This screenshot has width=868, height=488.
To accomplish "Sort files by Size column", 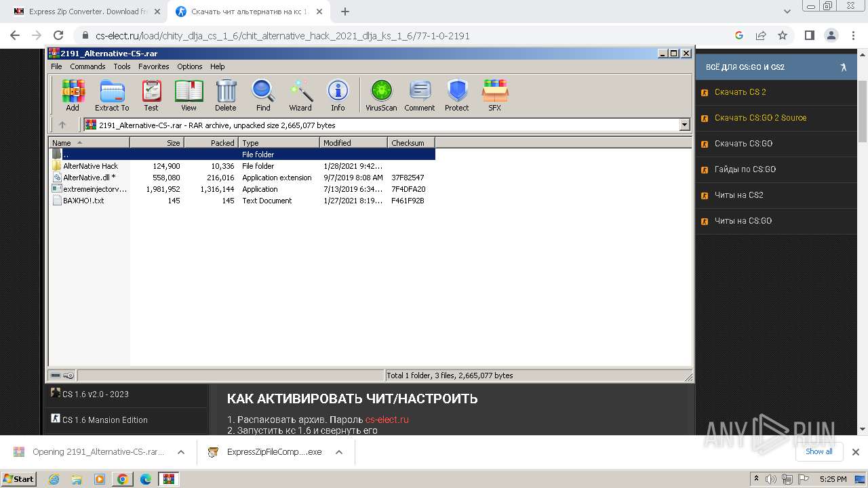I will pyautogui.click(x=157, y=142).
